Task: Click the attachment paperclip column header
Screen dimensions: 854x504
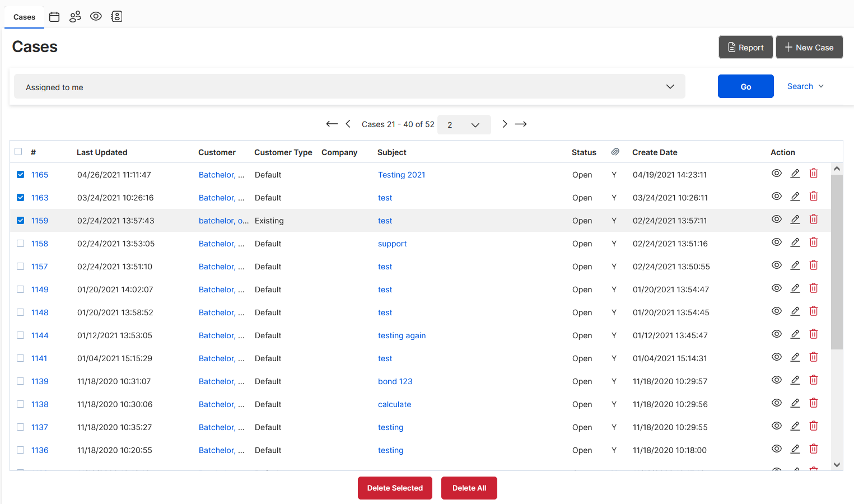Action: pos(615,152)
